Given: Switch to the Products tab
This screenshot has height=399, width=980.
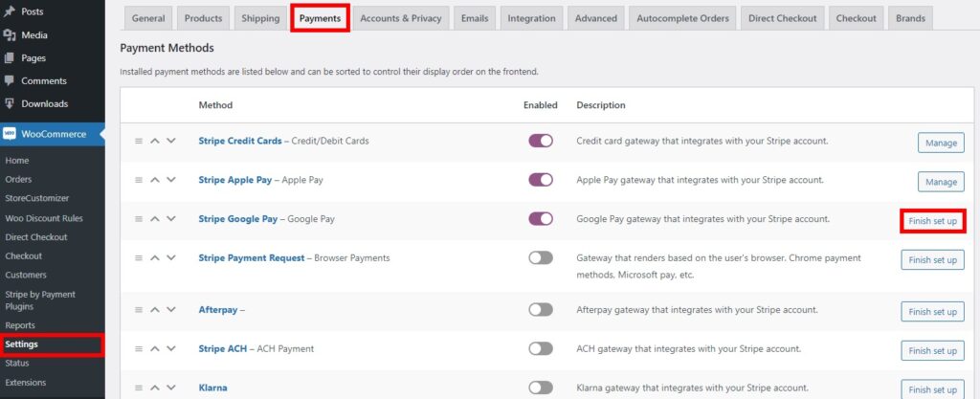Looking at the screenshot, I should point(203,18).
